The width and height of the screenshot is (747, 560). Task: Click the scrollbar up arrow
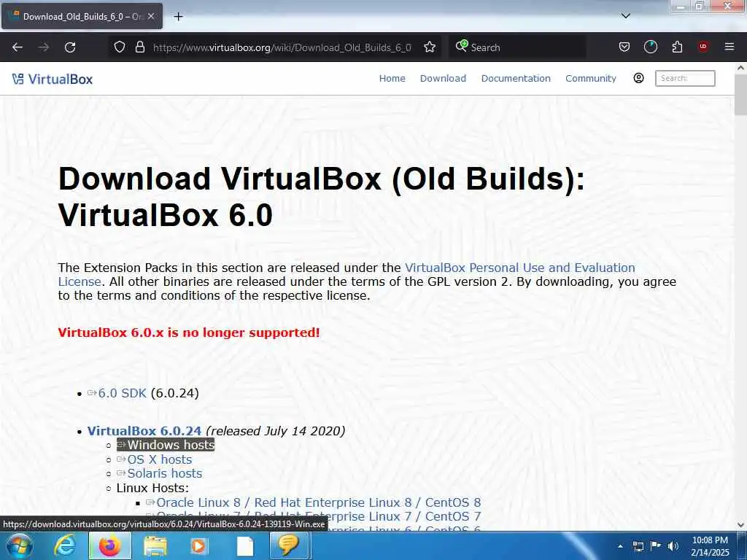click(740, 68)
